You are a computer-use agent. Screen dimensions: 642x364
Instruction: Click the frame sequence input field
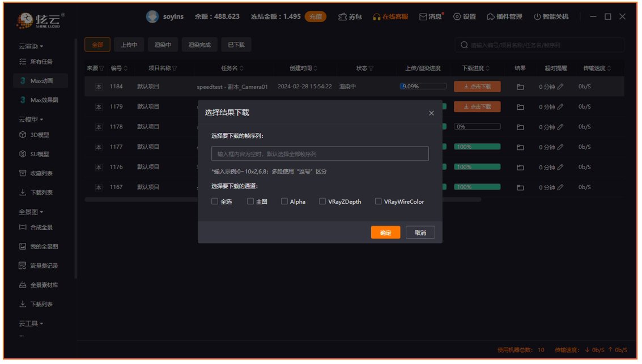tap(320, 154)
